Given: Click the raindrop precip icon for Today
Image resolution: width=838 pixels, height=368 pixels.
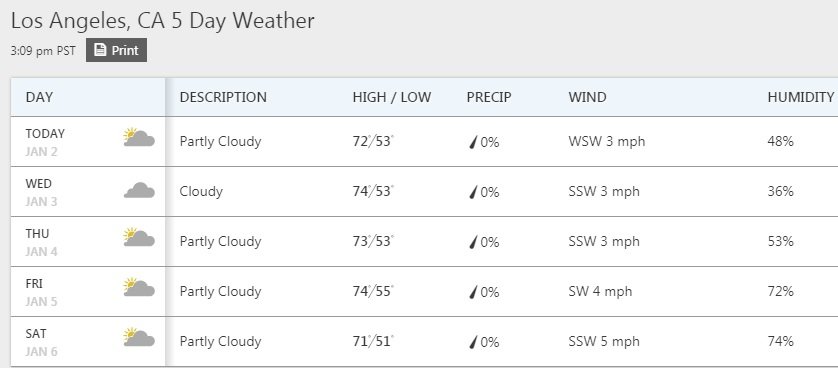Looking at the screenshot, I should tap(473, 142).
